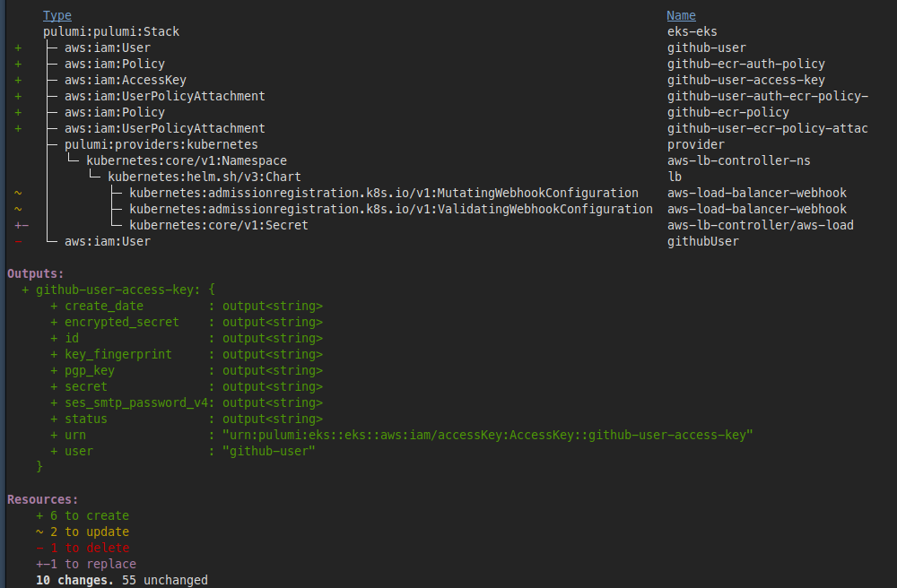The width and height of the screenshot is (897, 588).
Task: Click tilde update marker beside MutatingWebhookConfiguration
Action: coord(18,193)
